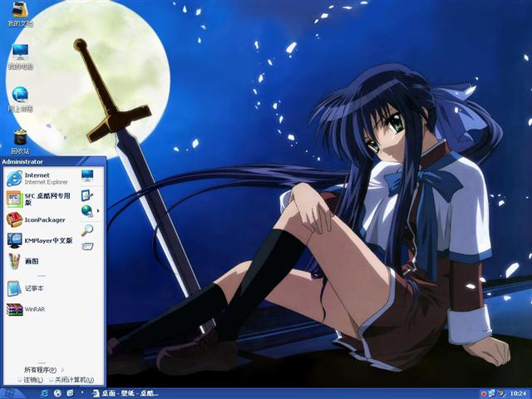This screenshot has width=532, height=399.
Task: Click the 关闭计算机(U) shut down button
Action: [x=71, y=380]
